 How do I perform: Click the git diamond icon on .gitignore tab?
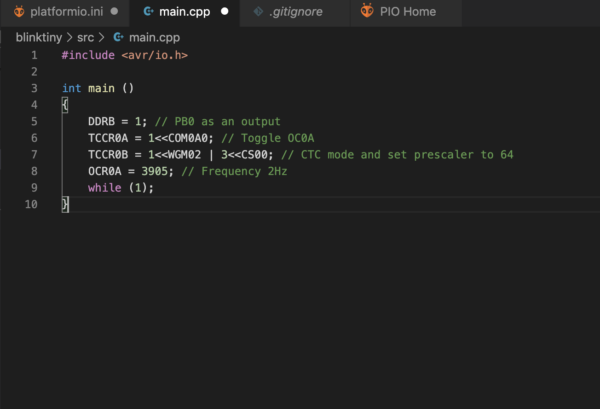point(258,12)
